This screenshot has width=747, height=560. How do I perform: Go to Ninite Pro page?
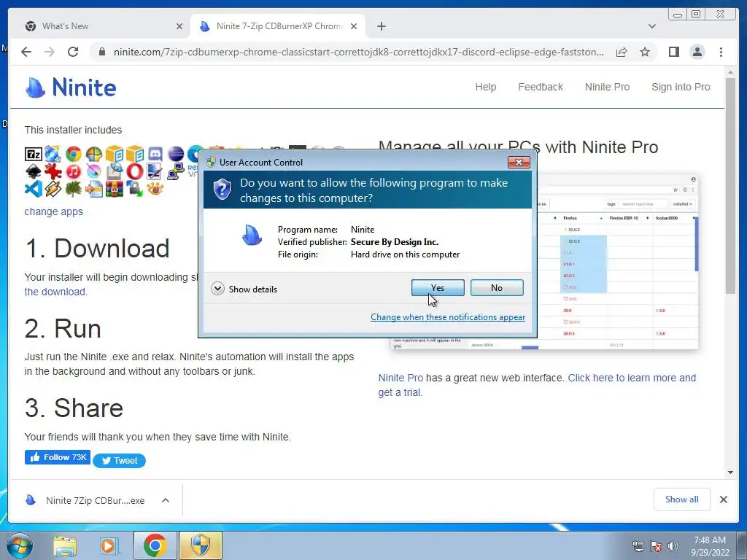pos(607,87)
